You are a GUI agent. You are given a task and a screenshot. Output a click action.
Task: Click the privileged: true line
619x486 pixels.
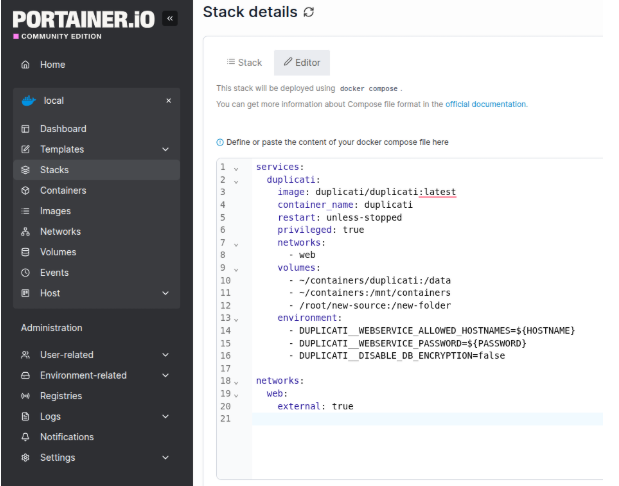321,230
